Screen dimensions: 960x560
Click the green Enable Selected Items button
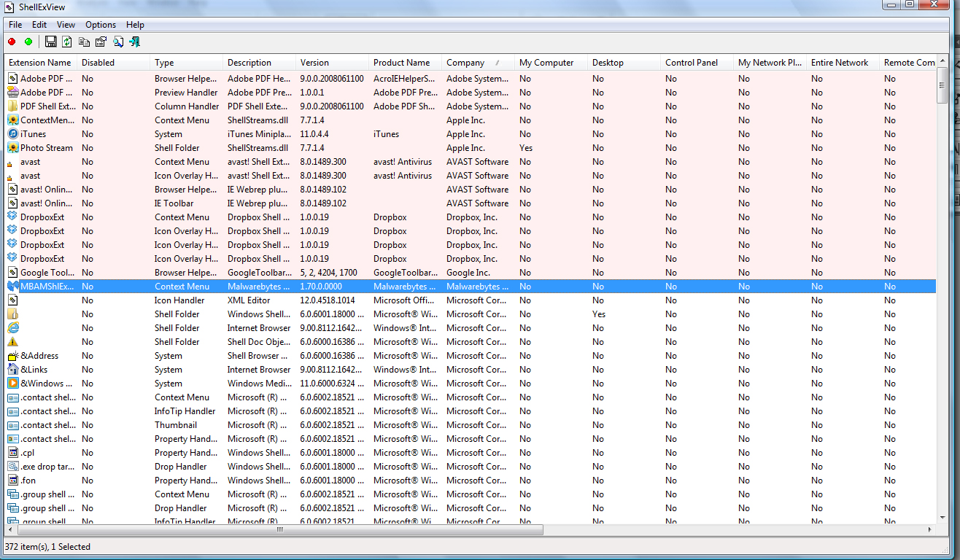[28, 42]
